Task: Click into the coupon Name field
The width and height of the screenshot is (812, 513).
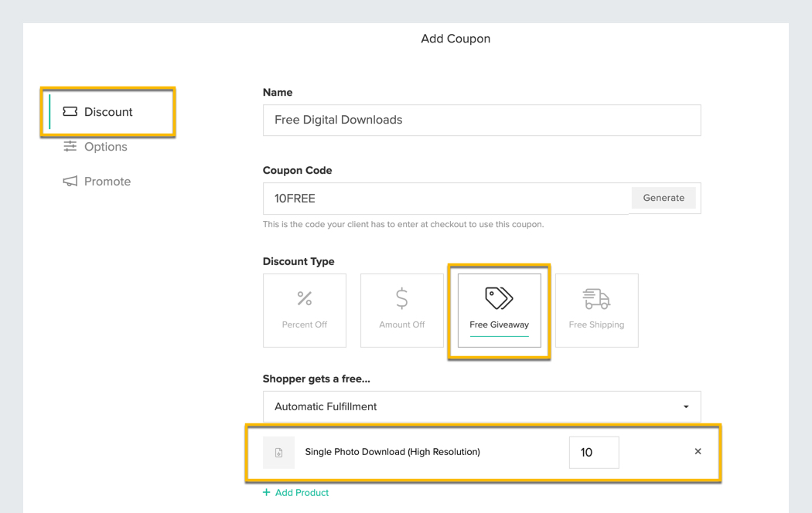Action: (x=482, y=120)
